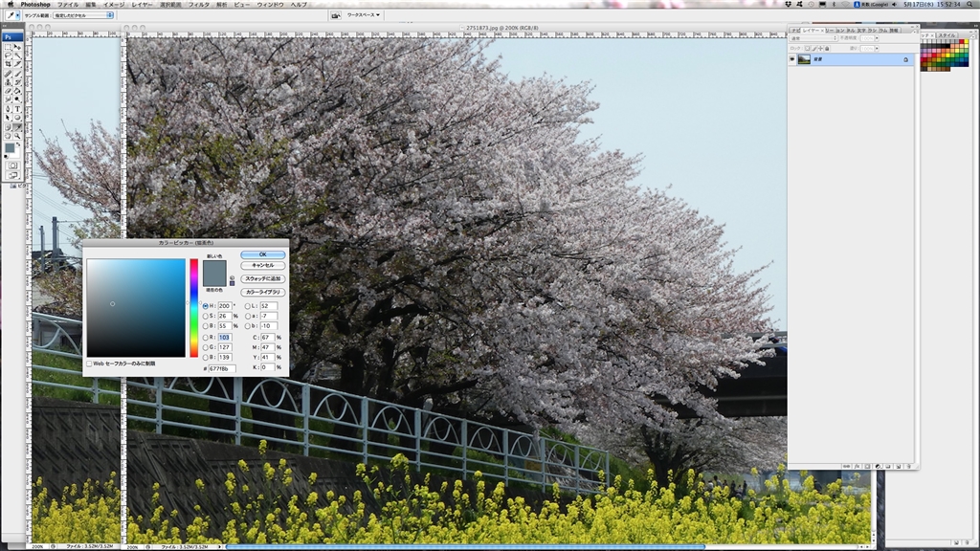Screen dimensions: 980x551
Task: Click inside the color field gradient square
Action: pyautogui.click(x=136, y=308)
